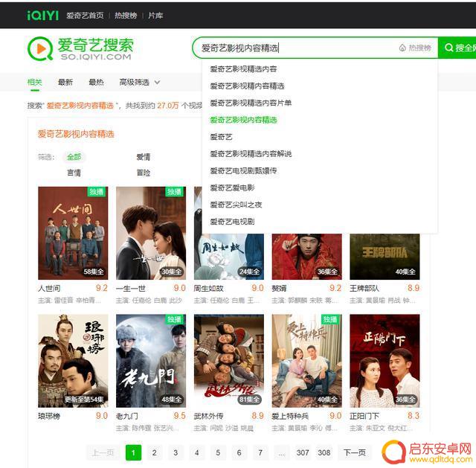The height and width of the screenshot is (468, 476).
Task: Go to results page 7
Action: pyautogui.click(x=260, y=453)
